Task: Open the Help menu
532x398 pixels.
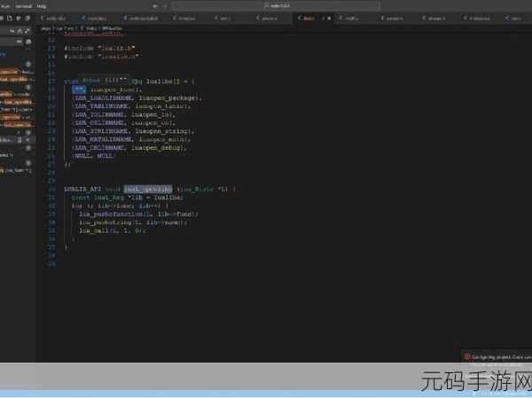Action: point(42,6)
